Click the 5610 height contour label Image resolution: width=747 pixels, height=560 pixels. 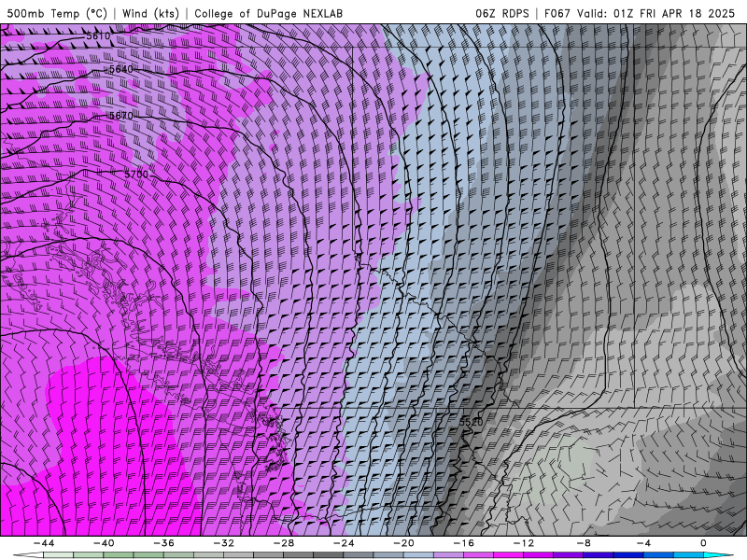click(x=98, y=35)
